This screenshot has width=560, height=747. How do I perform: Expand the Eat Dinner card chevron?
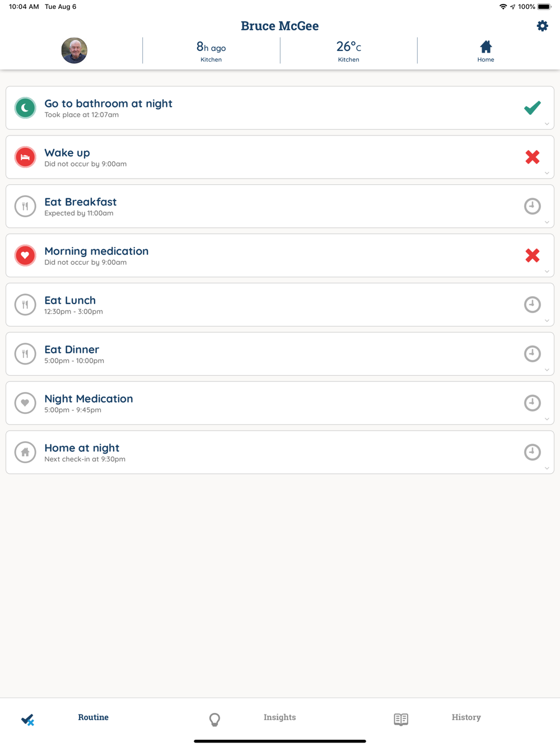click(547, 370)
